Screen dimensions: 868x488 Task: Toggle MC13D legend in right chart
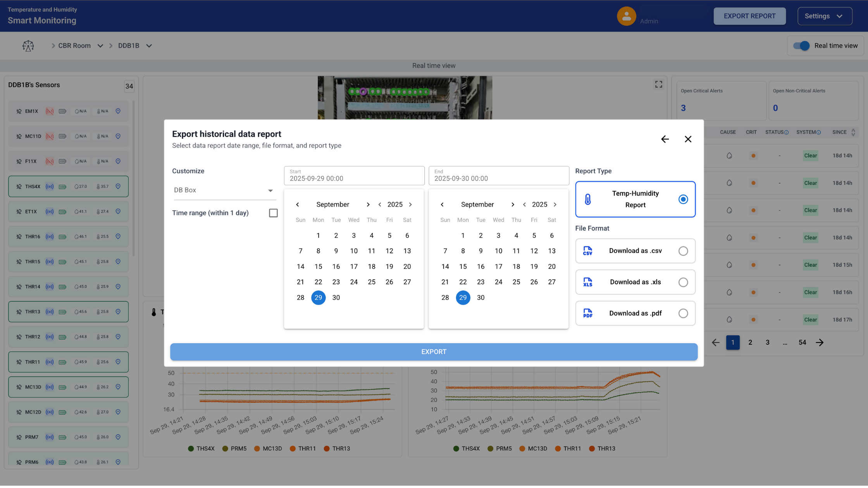tap(533, 448)
